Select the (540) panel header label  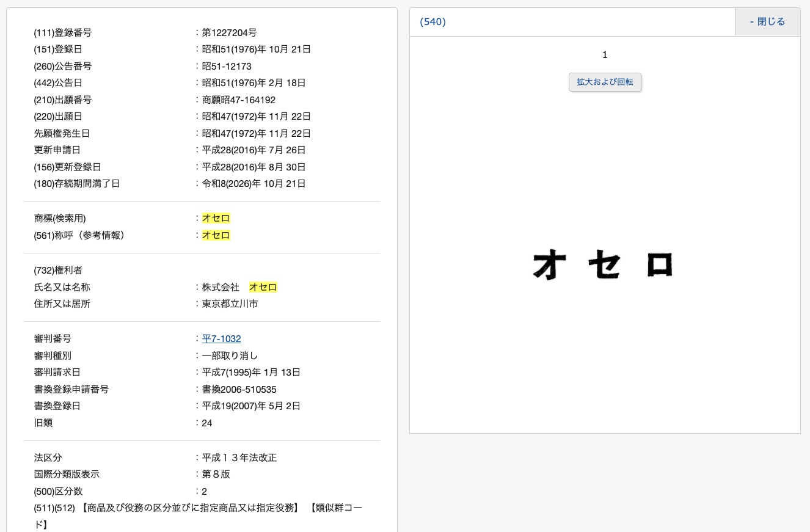433,21
